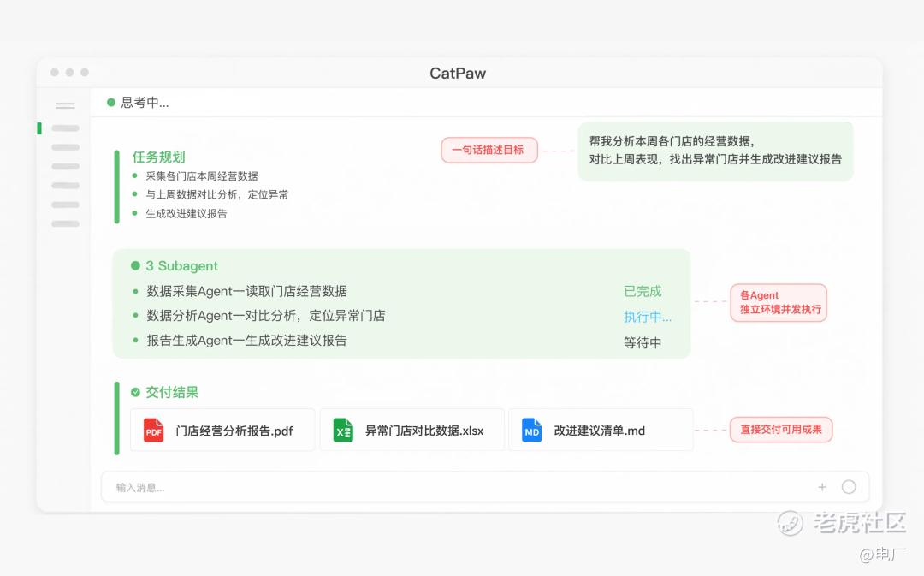Click the green status dot beside 思考中
The width and height of the screenshot is (924, 576).
(x=110, y=102)
